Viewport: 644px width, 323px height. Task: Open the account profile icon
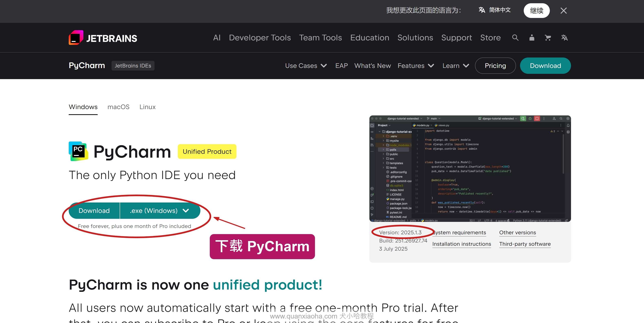[x=532, y=38]
